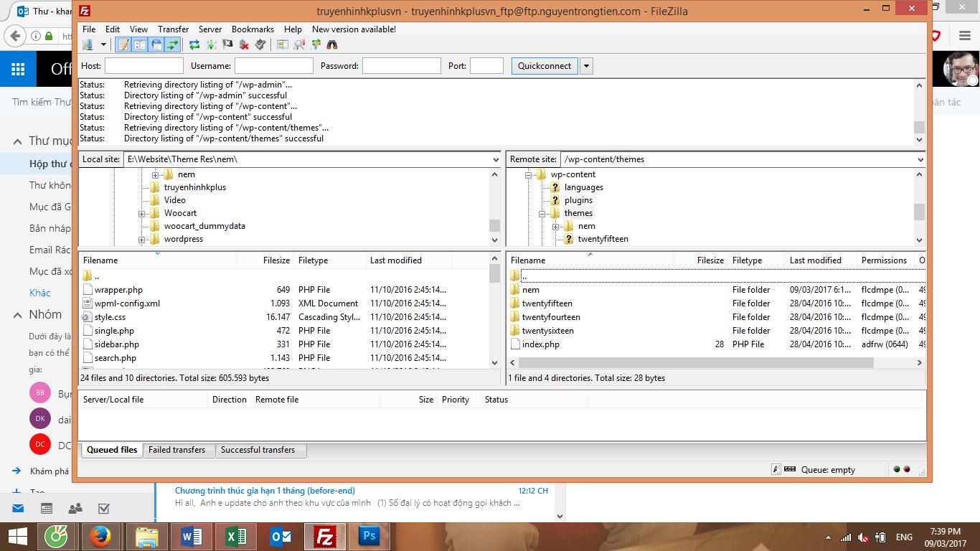Sort remote files by Permissions column

click(x=885, y=260)
